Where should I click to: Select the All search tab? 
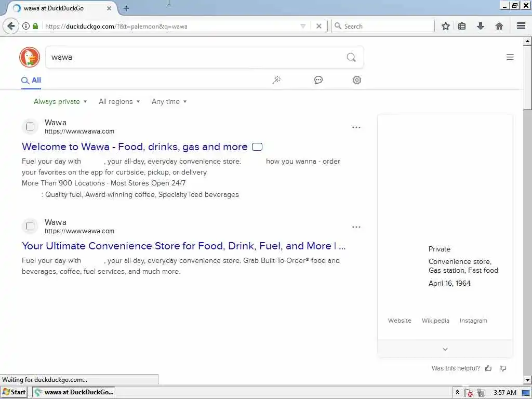pos(31,81)
